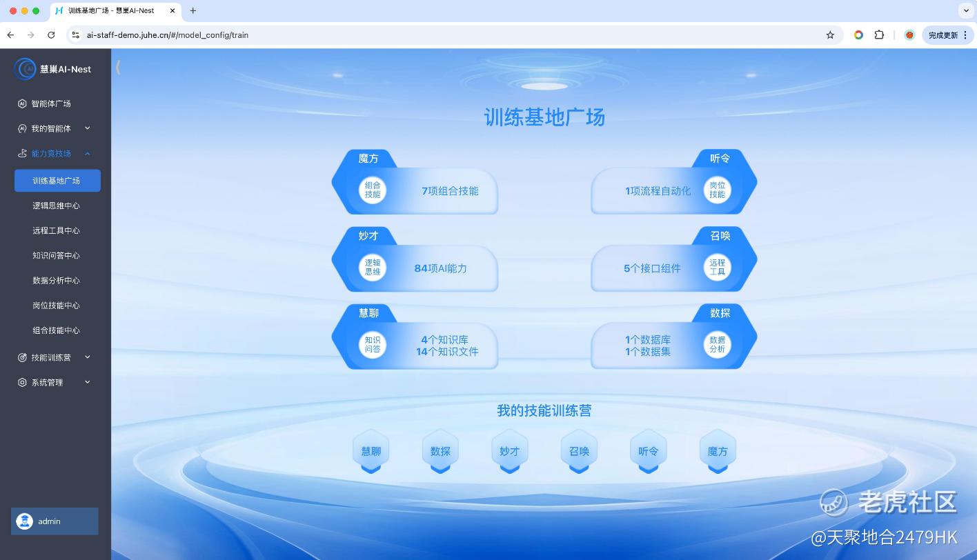Image resolution: width=977 pixels, height=560 pixels.
Task: Click the 技能训练营 target icon
Action: click(x=22, y=357)
